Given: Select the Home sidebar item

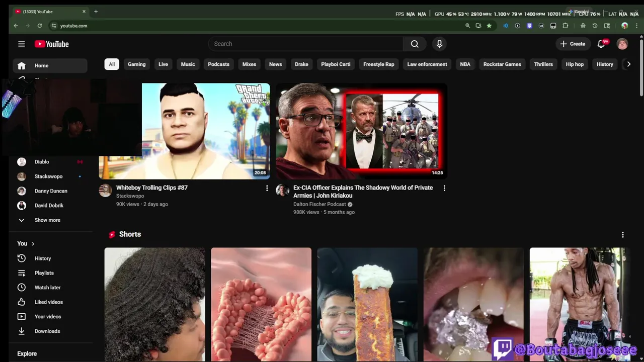Looking at the screenshot, I should tap(50, 65).
